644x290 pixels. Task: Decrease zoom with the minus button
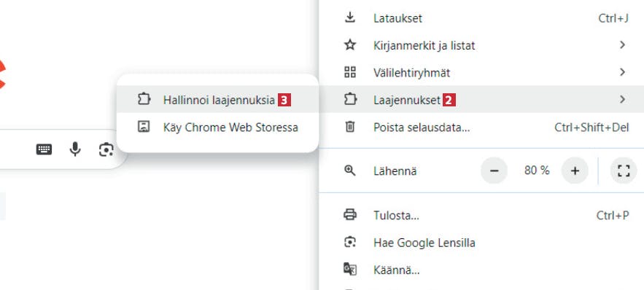coord(494,171)
